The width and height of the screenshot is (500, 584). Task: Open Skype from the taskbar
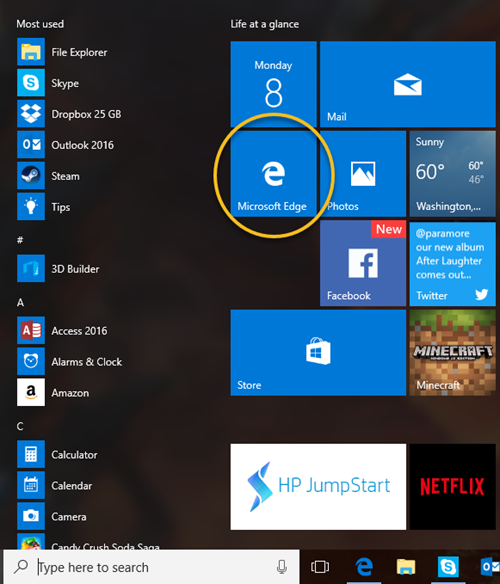click(448, 567)
